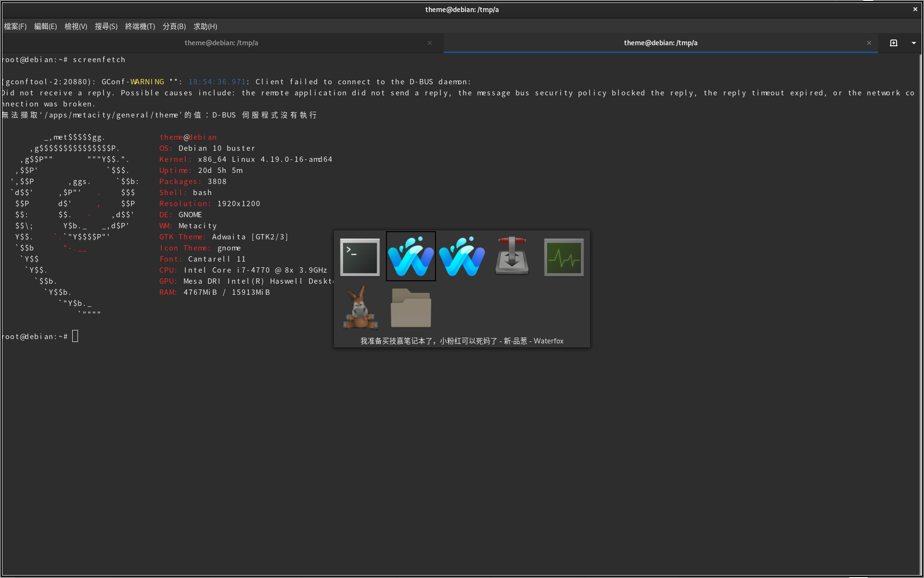The height and width of the screenshot is (578, 924).
Task: Open the terminal emulator icon
Action: 359,255
